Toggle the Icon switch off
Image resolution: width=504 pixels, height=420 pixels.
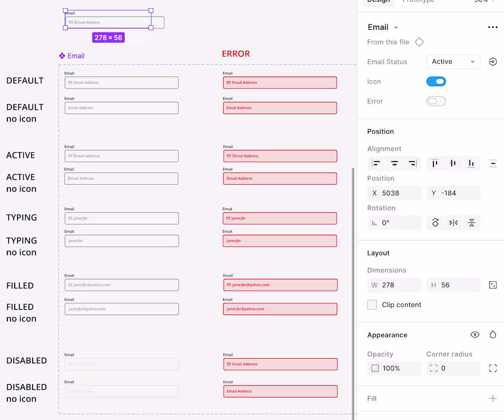436,82
